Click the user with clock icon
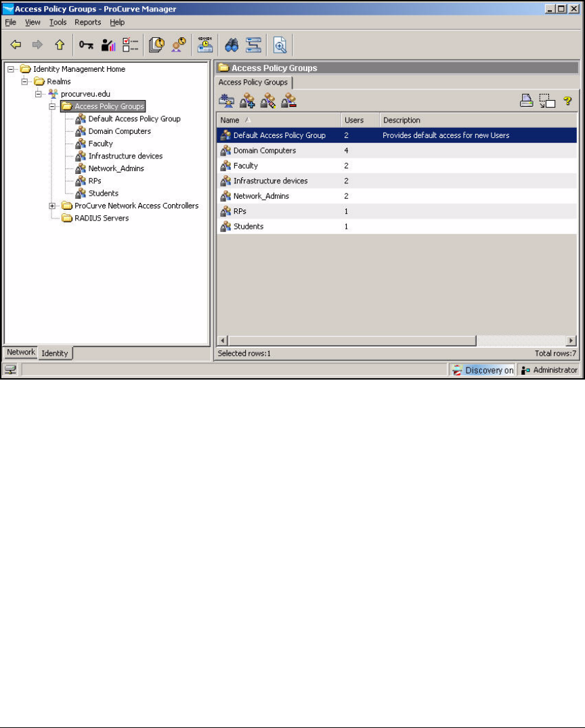 tap(179, 45)
